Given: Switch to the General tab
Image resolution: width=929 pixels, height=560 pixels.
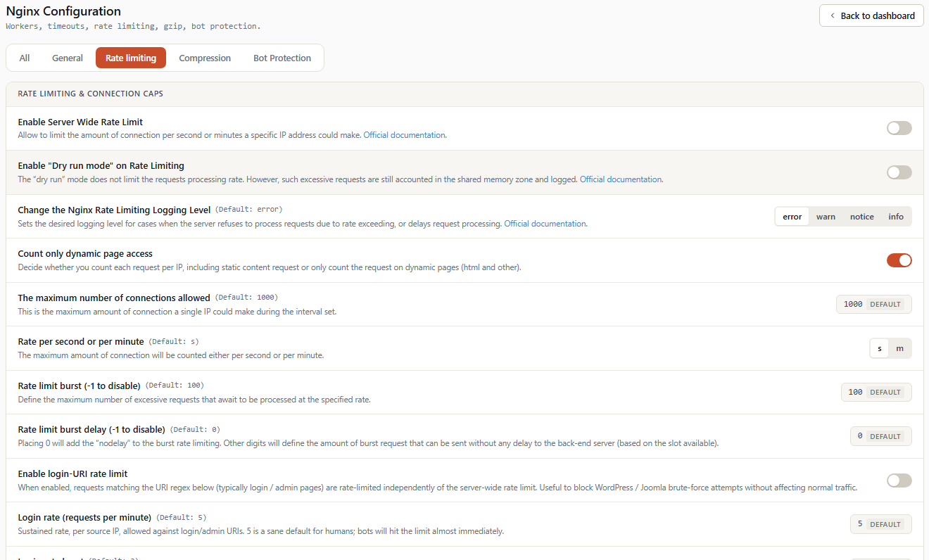Looking at the screenshot, I should [68, 58].
